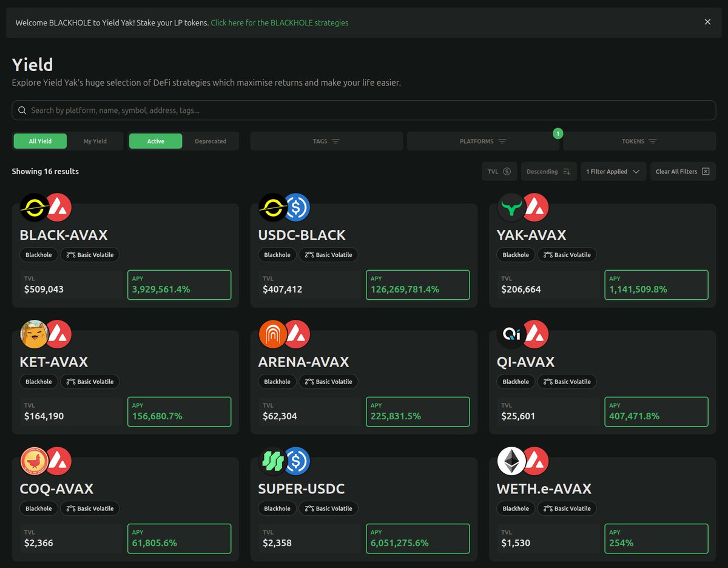Expand the 1 Filter Applied dropdown

(613, 172)
